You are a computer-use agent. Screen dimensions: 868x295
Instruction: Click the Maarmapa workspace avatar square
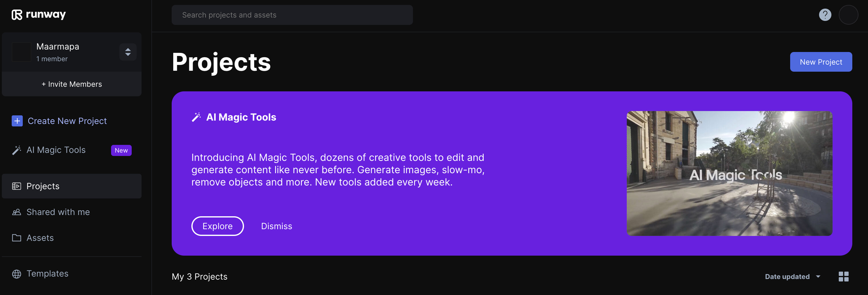22,52
